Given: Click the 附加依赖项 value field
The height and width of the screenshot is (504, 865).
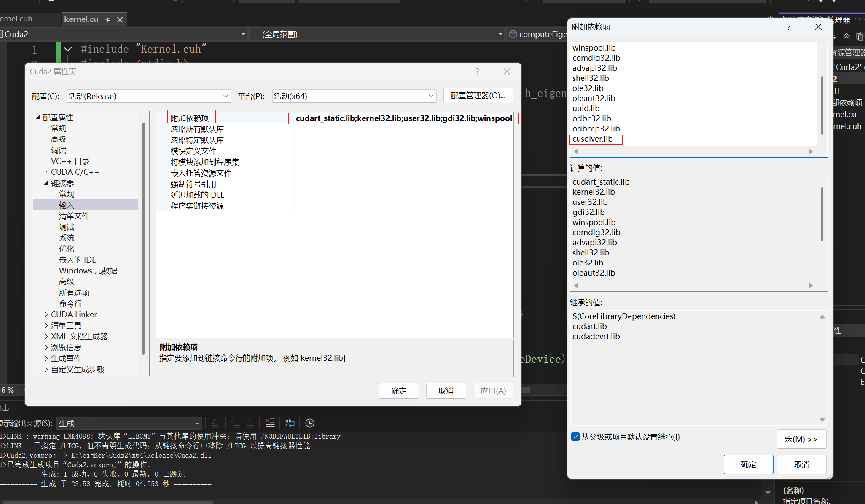Looking at the screenshot, I should (x=403, y=118).
